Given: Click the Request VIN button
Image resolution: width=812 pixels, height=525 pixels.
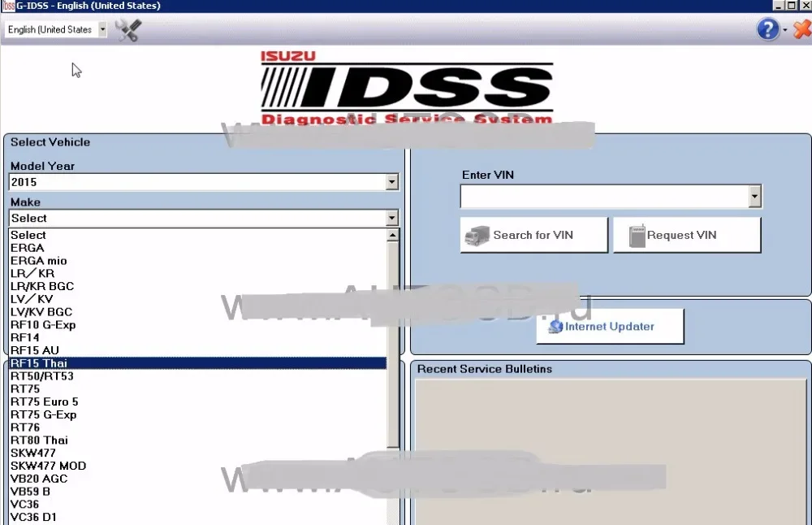Looking at the screenshot, I should [687, 236].
